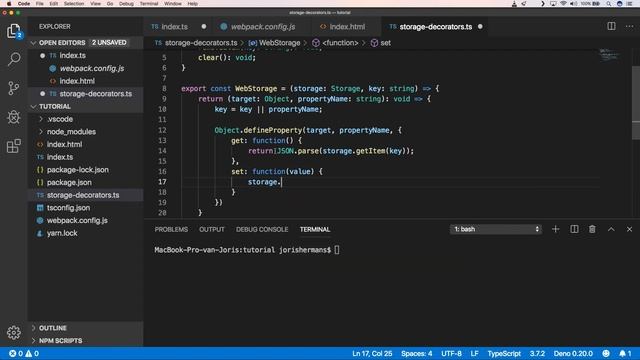The height and width of the screenshot is (360, 640).
Task: Open index.html in Open Editors list
Action: [x=77, y=81]
